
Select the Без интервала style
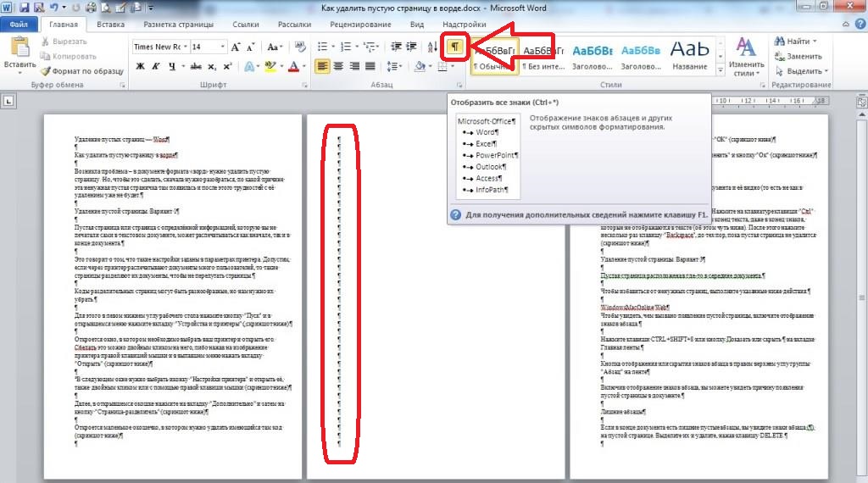click(x=543, y=57)
